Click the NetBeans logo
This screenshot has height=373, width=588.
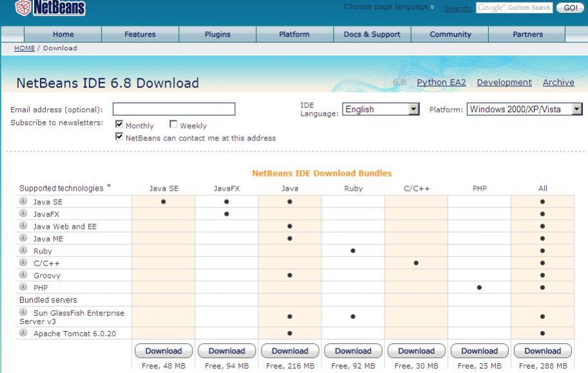(50, 8)
